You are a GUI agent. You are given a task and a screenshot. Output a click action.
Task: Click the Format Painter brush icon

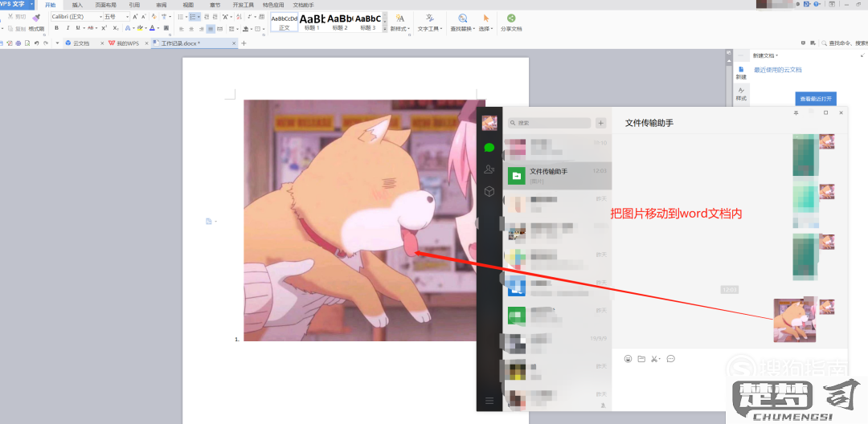[36, 18]
